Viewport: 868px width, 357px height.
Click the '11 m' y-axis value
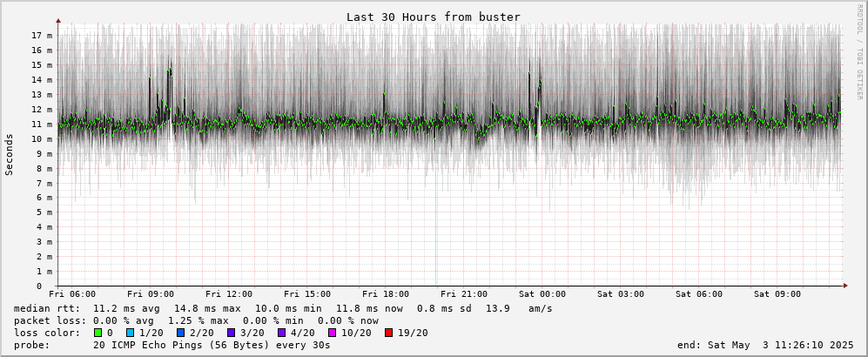(x=42, y=124)
